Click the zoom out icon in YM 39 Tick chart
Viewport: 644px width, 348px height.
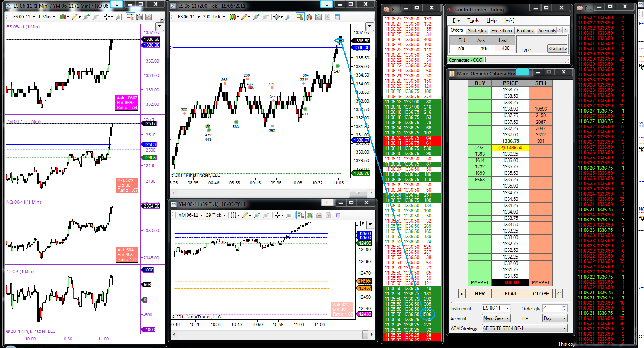[266, 215]
